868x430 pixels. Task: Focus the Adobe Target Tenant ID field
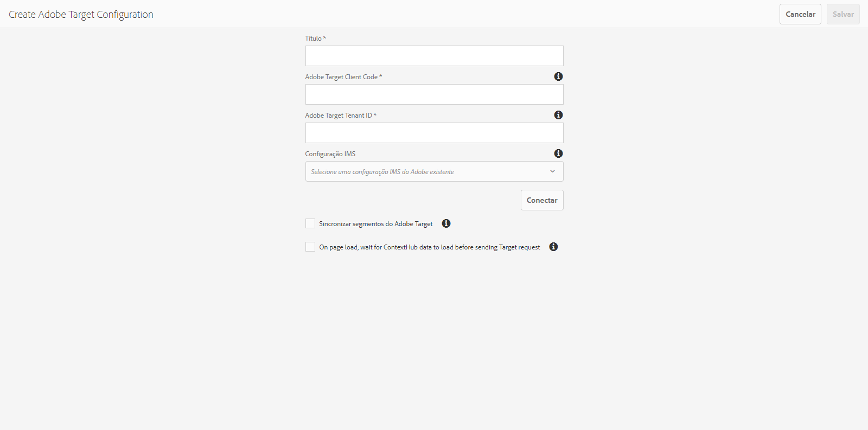point(435,133)
